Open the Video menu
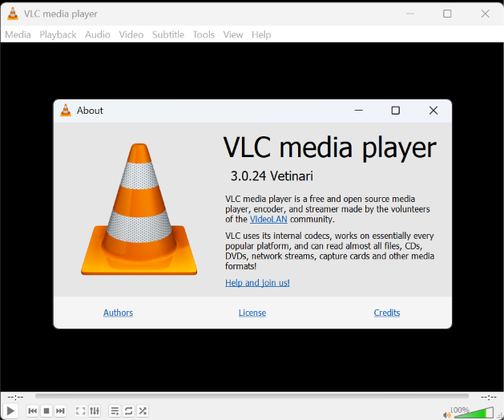This screenshot has height=420, width=504. (x=131, y=34)
